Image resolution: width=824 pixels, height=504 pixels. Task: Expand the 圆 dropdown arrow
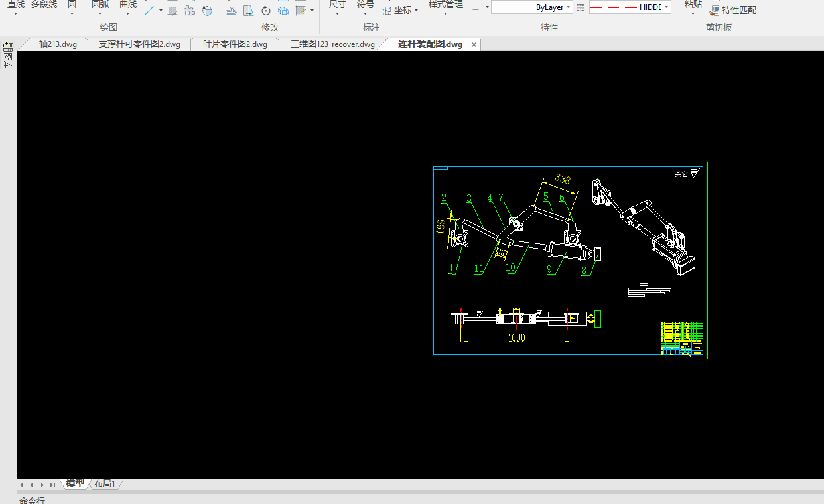(x=72, y=13)
